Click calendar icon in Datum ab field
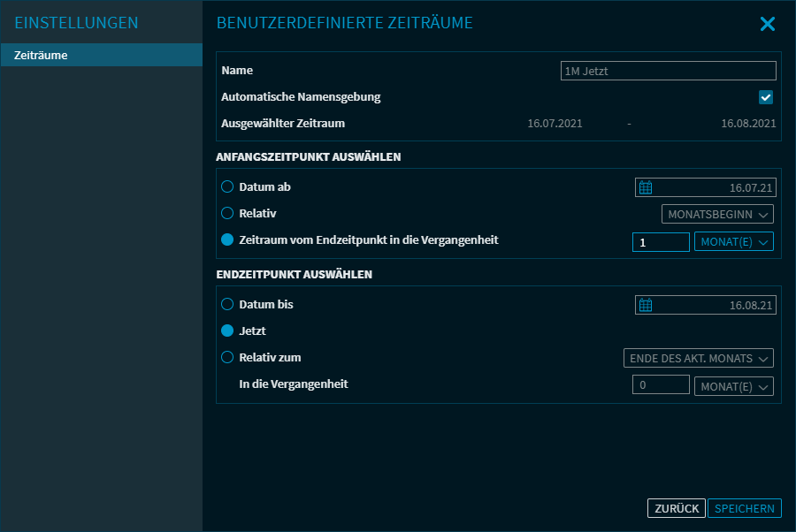 tap(646, 187)
